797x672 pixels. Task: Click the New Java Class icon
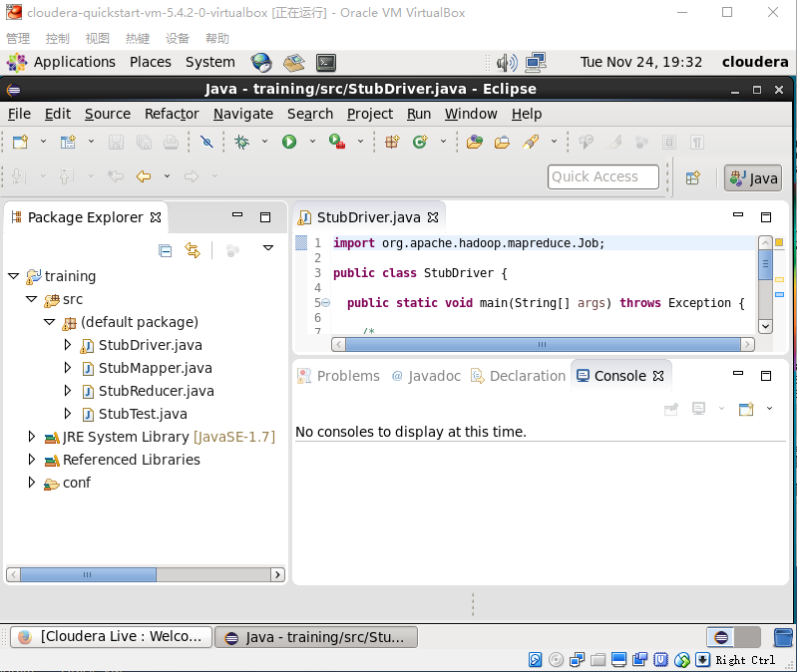[x=420, y=142]
